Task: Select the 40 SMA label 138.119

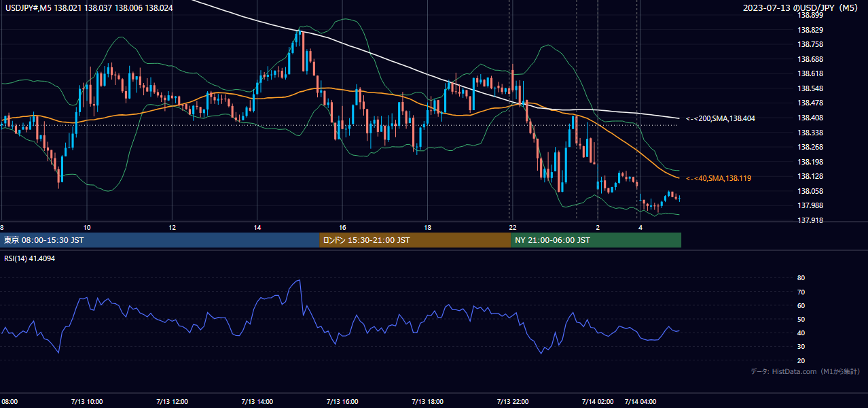Action: point(719,178)
